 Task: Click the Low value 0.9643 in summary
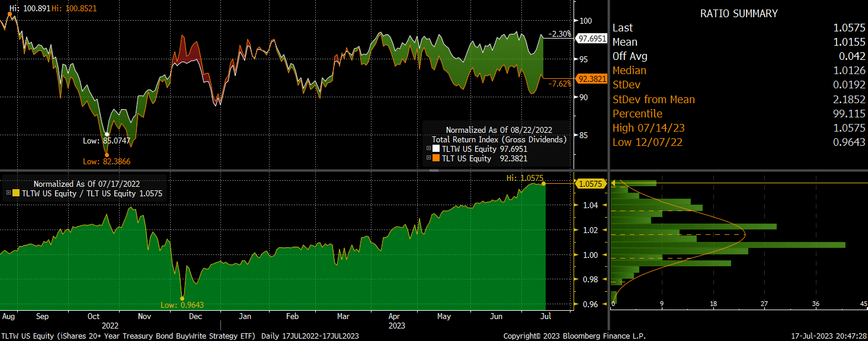click(850, 142)
